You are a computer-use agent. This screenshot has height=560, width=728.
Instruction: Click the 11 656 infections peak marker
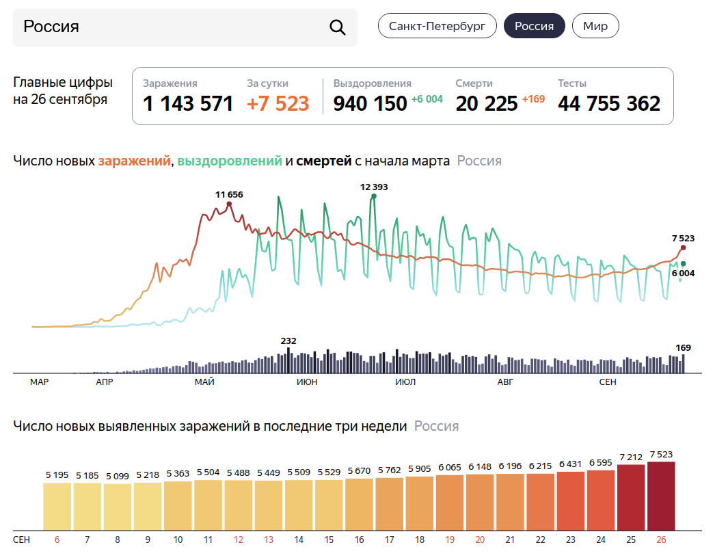229,204
